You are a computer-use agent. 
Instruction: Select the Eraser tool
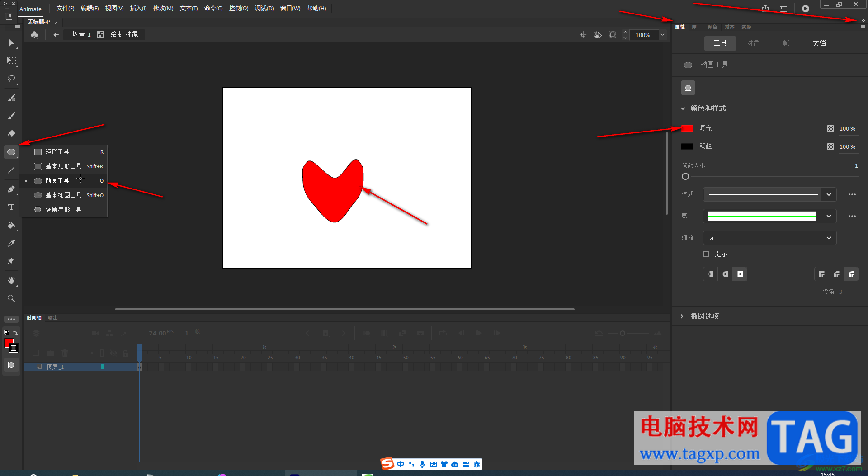coord(11,134)
